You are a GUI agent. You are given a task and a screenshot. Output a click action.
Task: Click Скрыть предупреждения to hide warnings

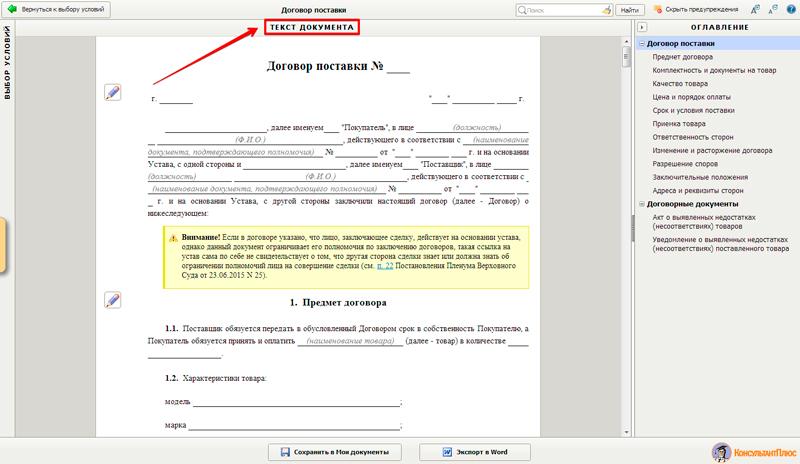click(696, 10)
